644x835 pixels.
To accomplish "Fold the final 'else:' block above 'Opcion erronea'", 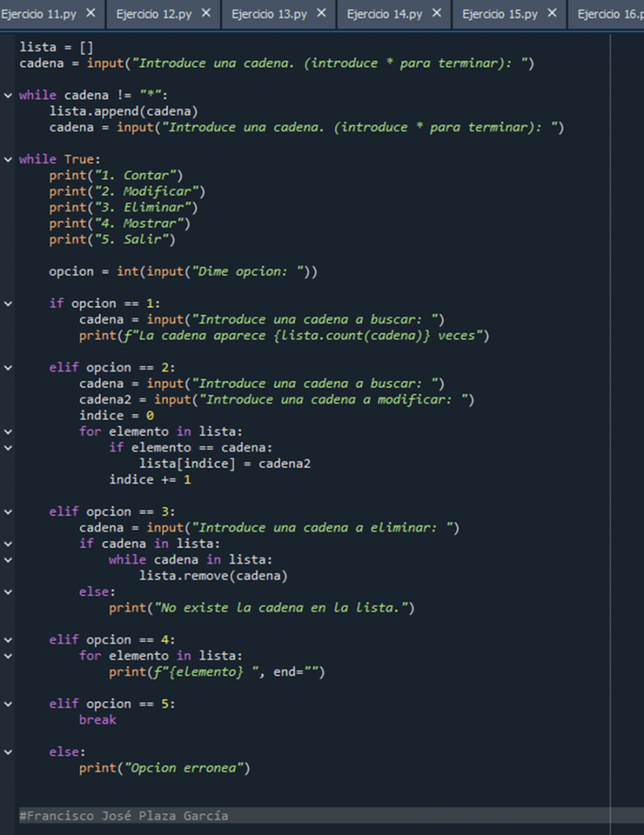I will tap(8, 752).
